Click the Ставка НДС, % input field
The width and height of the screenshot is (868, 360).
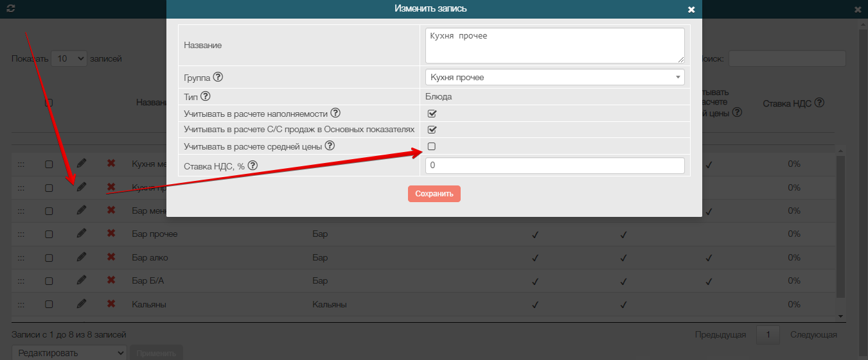[x=555, y=166]
